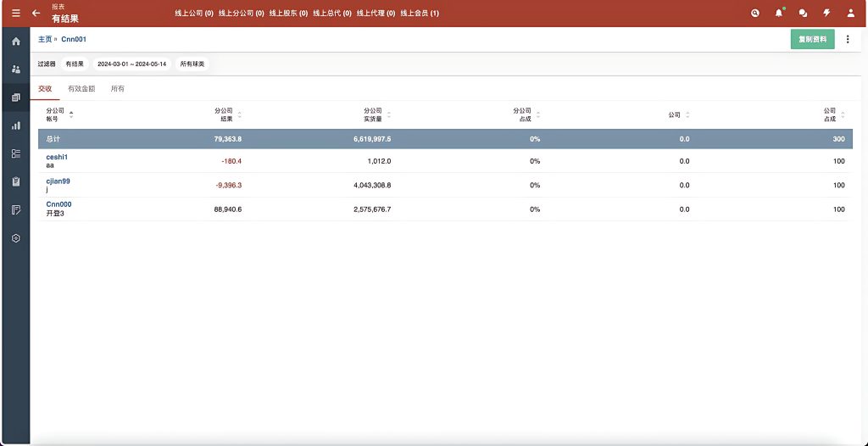The height and width of the screenshot is (446, 868).
Task: Sort by 分公司结果 column
Action: (x=227, y=114)
